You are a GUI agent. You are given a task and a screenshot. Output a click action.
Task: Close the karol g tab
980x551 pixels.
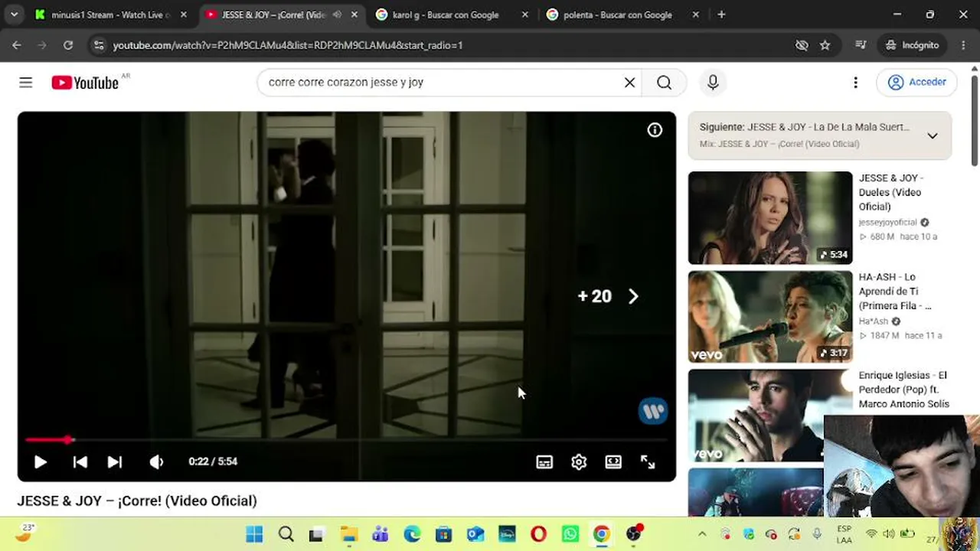pyautogui.click(x=524, y=15)
